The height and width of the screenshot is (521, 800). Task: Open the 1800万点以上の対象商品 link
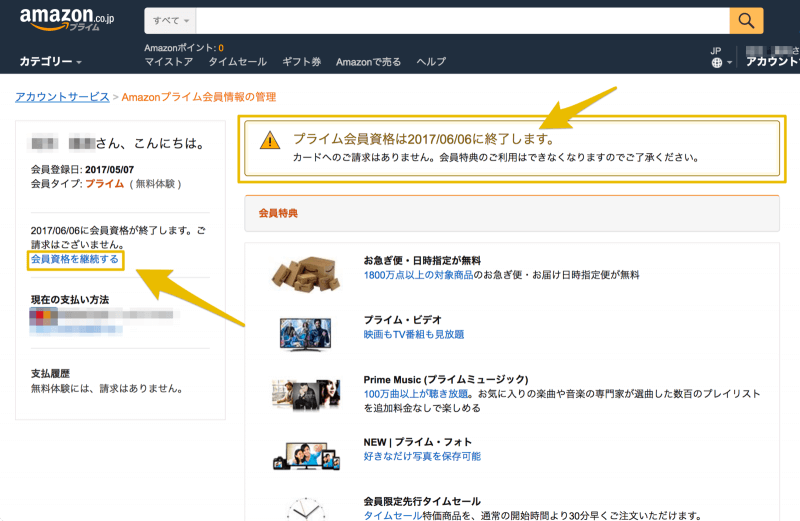click(418, 275)
